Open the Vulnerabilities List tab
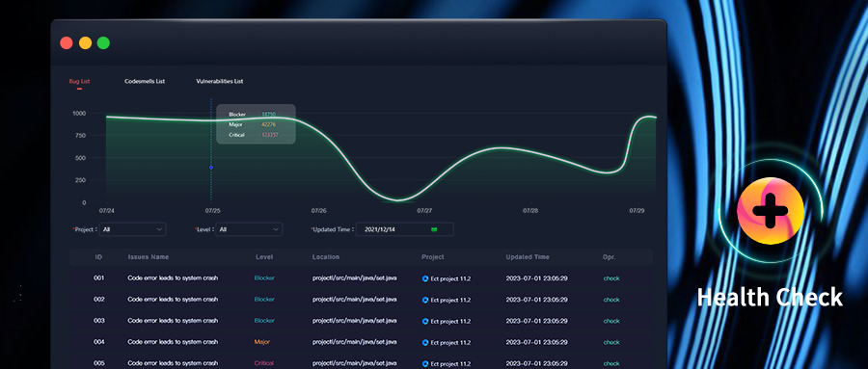 [x=220, y=81]
